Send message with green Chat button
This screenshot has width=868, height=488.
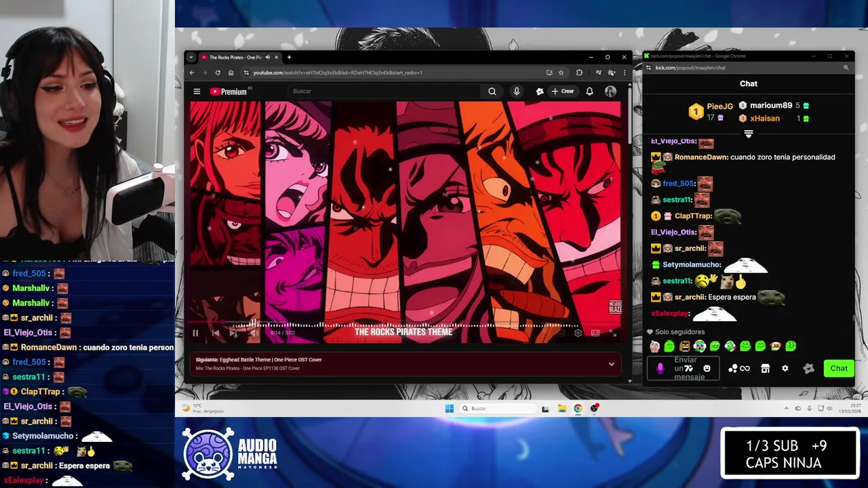tap(839, 369)
